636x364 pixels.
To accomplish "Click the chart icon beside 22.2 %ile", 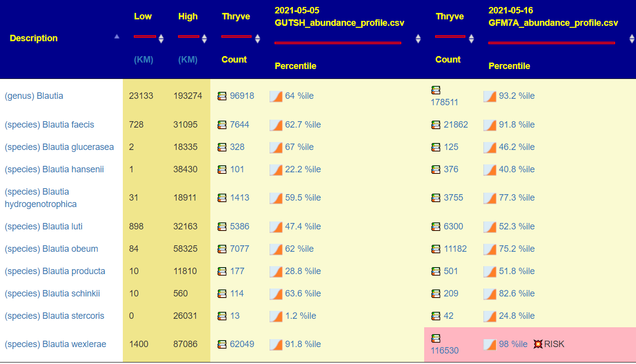I will coord(275,169).
